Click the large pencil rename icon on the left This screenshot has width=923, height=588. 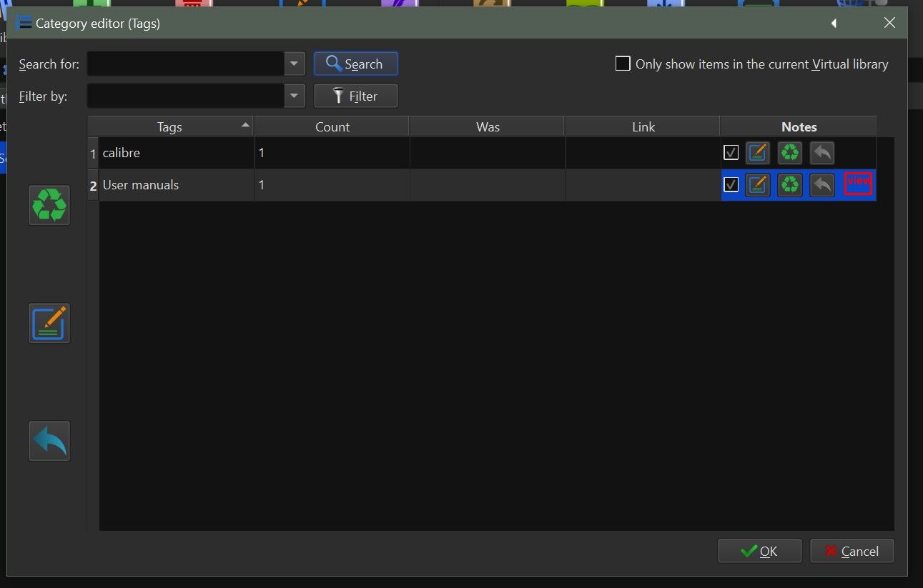(49, 323)
